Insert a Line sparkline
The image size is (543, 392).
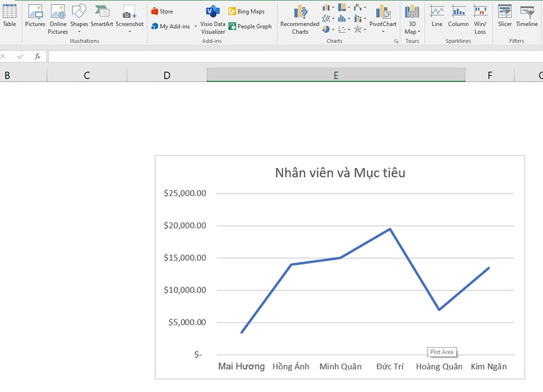click(437, 16)
